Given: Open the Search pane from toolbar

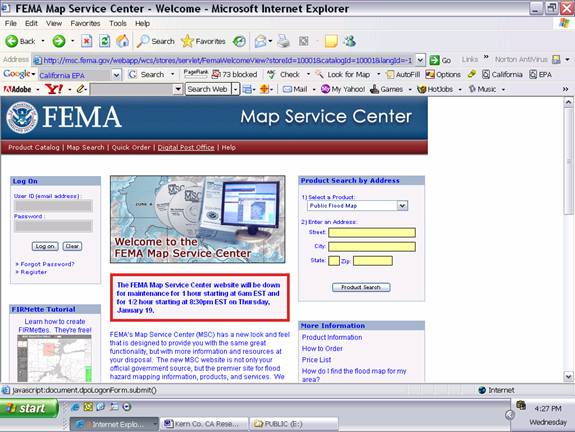Looking at the screenshot, I should point(155,41).
